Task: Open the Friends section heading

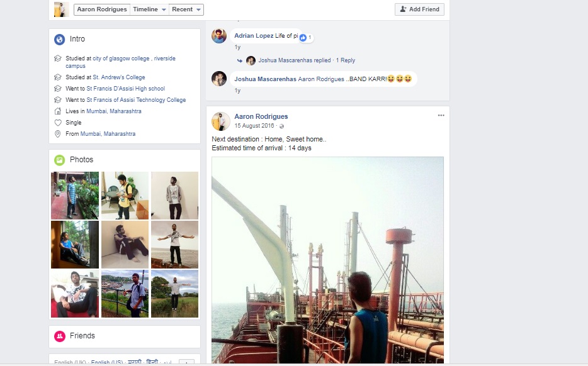Action: (82, 336)
